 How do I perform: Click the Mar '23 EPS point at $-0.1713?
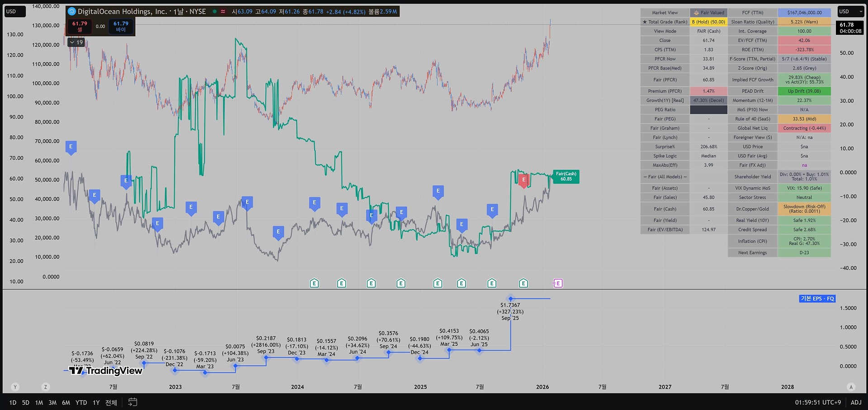(205, 373)
